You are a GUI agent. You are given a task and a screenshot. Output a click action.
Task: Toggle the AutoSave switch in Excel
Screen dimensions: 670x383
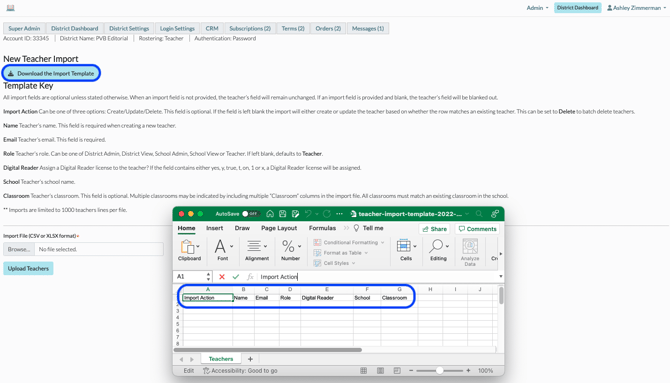[x=250, y=214]
